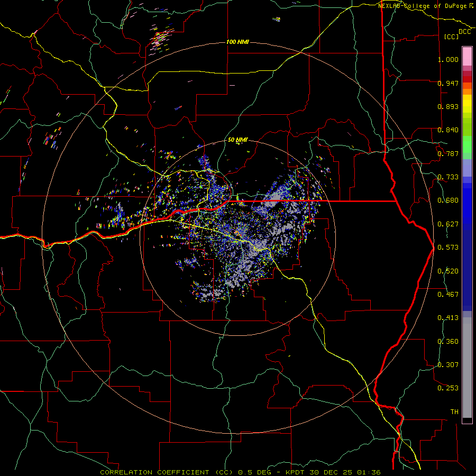Pick the pink swatch at top of color bar
Viewport: 476px width, 476px height.
467,56
